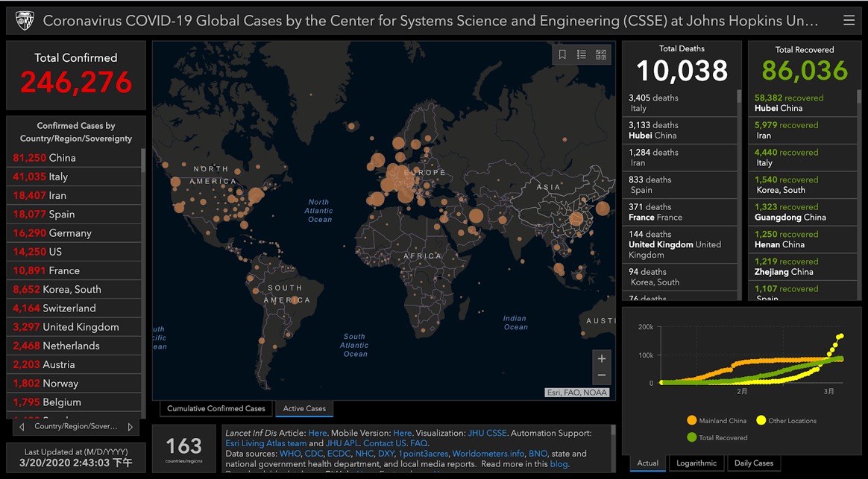Show the map legend list icon
The image size is (868, 479).
[581, 54]
